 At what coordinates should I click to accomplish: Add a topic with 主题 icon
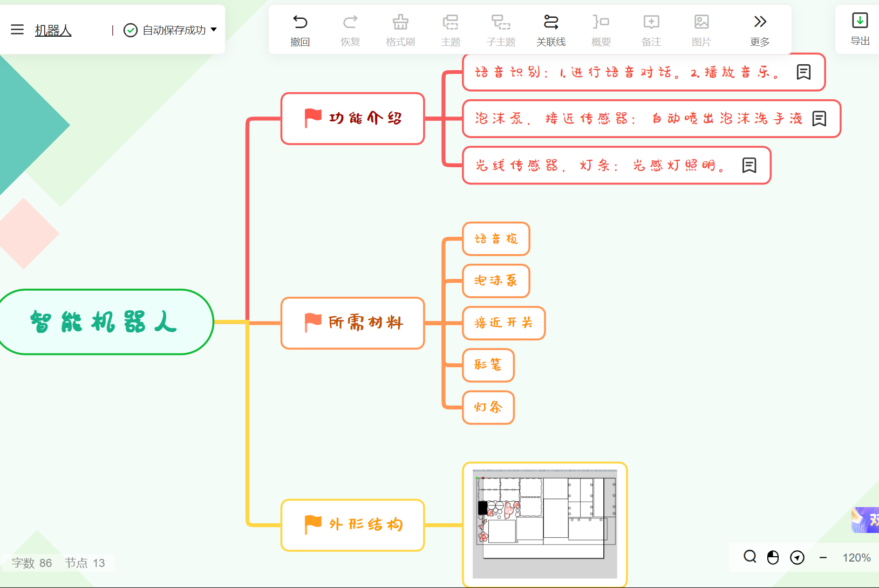coord(451,22)
